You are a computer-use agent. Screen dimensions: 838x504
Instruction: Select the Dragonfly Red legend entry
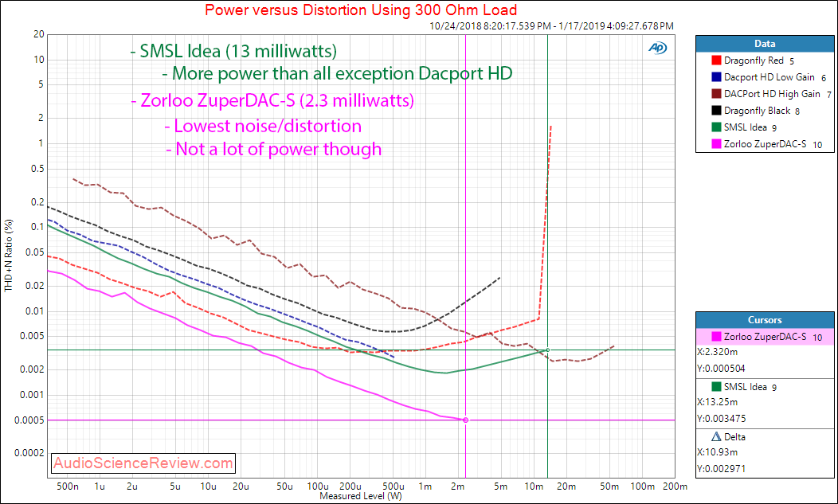click(754, 61)
